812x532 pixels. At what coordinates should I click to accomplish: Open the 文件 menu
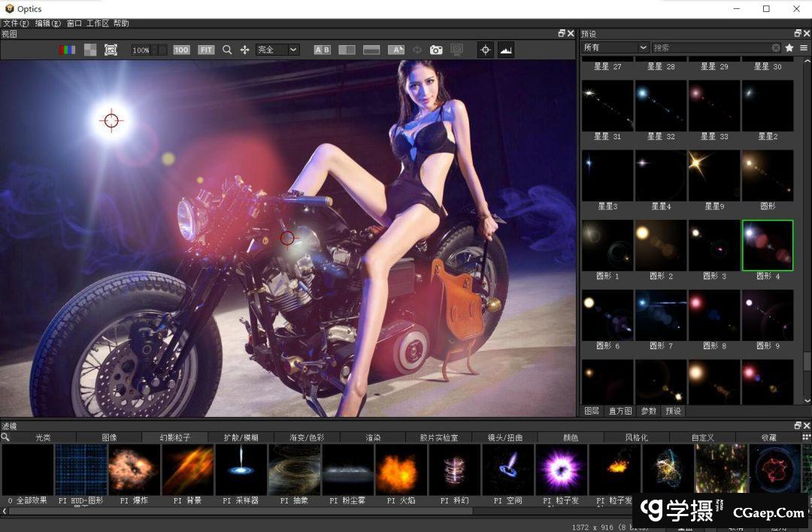15,23
